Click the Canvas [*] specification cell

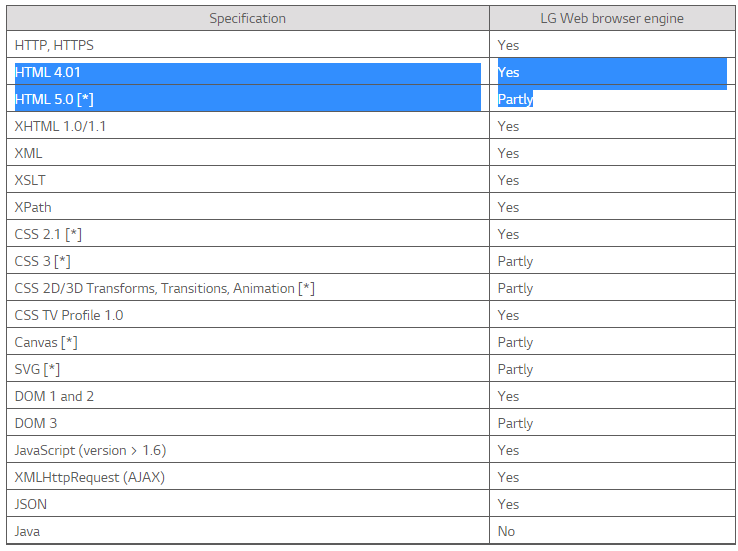[x=46, y=342]
